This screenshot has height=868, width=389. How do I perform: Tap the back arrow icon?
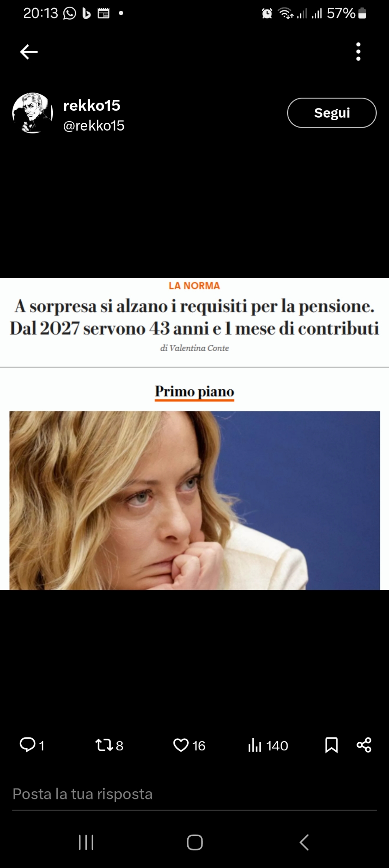(29, 52)
